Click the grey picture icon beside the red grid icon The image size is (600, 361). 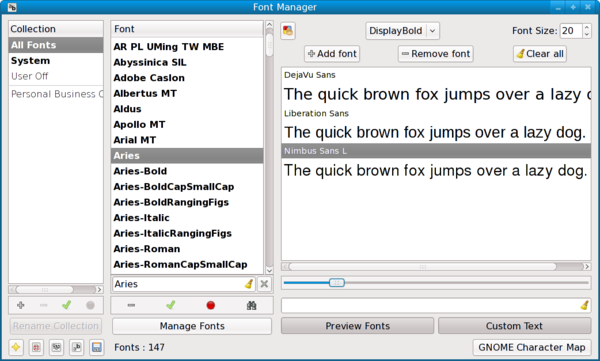click(x=56, y=347)
